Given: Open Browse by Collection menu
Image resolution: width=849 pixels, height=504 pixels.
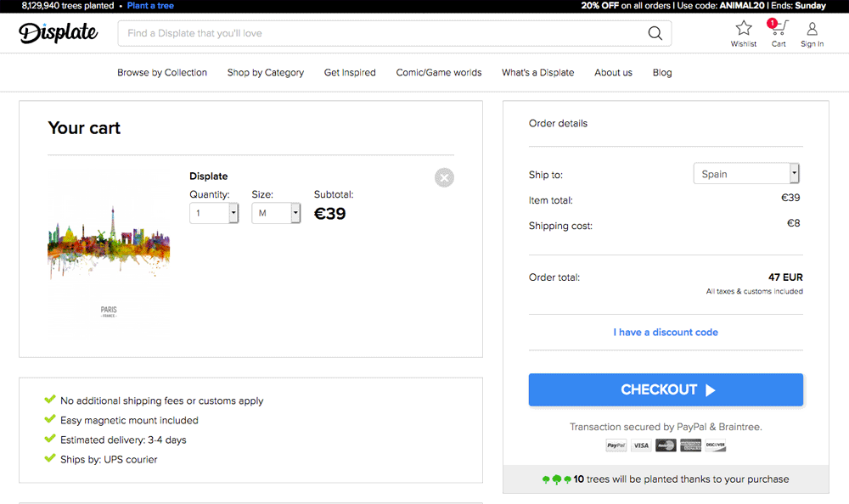Looking at the screenshot, I should (162, 72).
